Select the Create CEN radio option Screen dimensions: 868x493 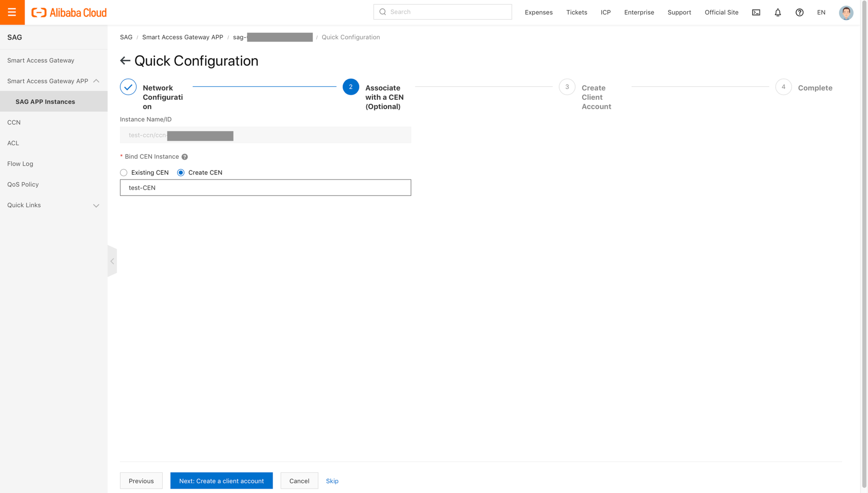181,173
